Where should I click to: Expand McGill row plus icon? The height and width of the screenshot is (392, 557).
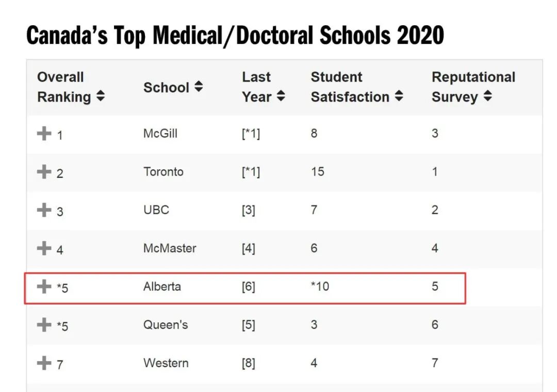(x=44, y=134)
